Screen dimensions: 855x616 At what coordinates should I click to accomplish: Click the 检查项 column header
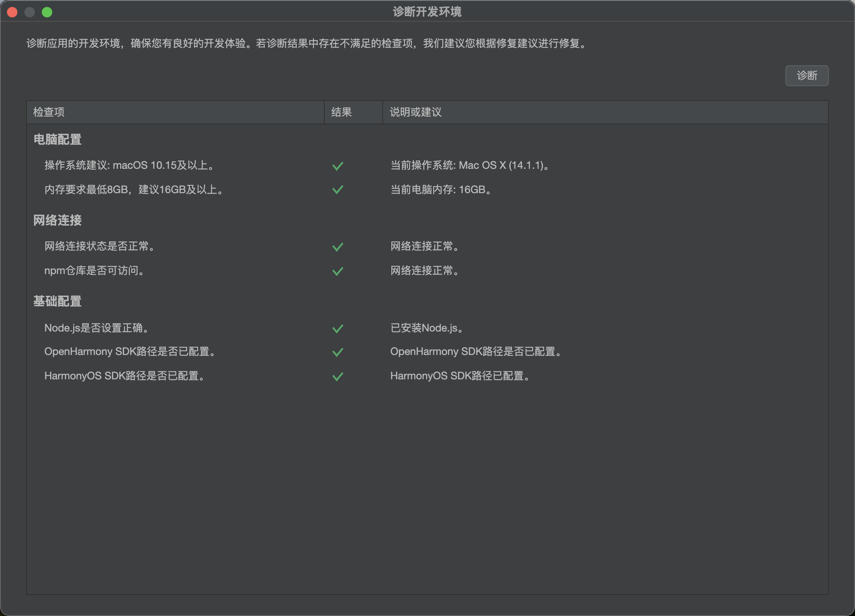tap(49, 112)
